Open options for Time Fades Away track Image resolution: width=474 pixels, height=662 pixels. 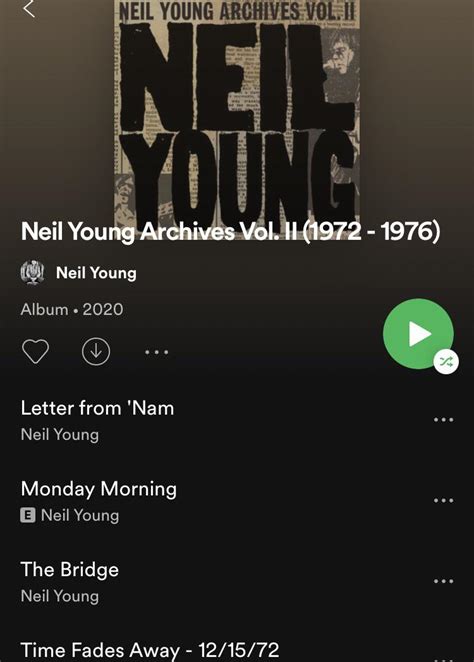click(x=443, y=659)
